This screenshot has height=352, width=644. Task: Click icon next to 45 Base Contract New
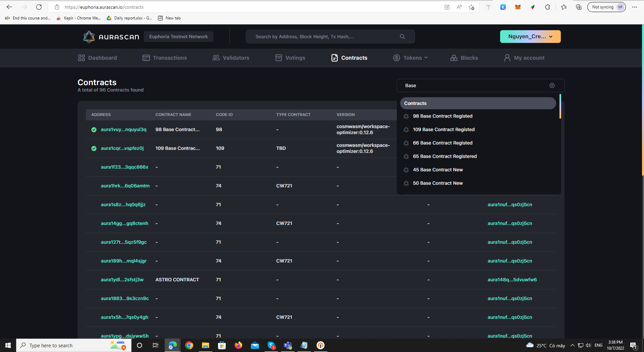406,170
